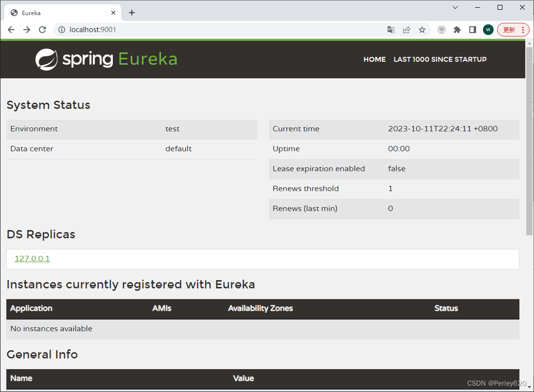This screenshot has width=534, height=392.
Task: Click the 'Renews (last min)' label
Action: click(305, 209)
